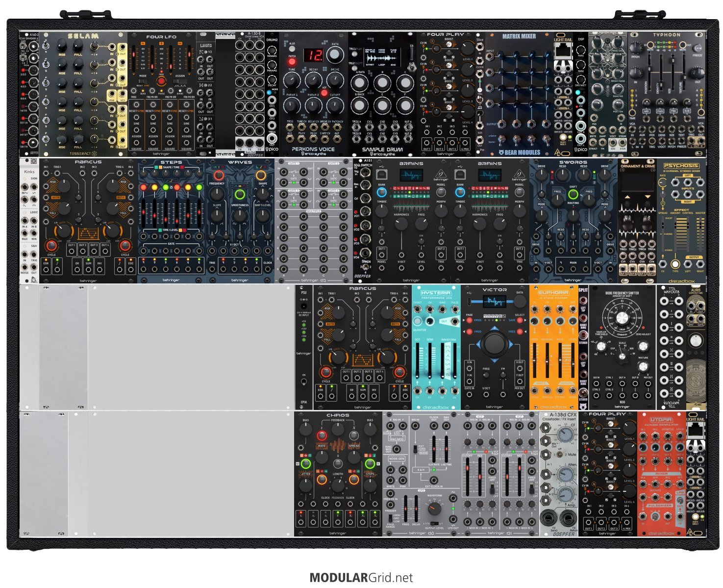Viewport: 723px width, 588px height.
Task: Select the Kinks module
Action: (29, 221)
